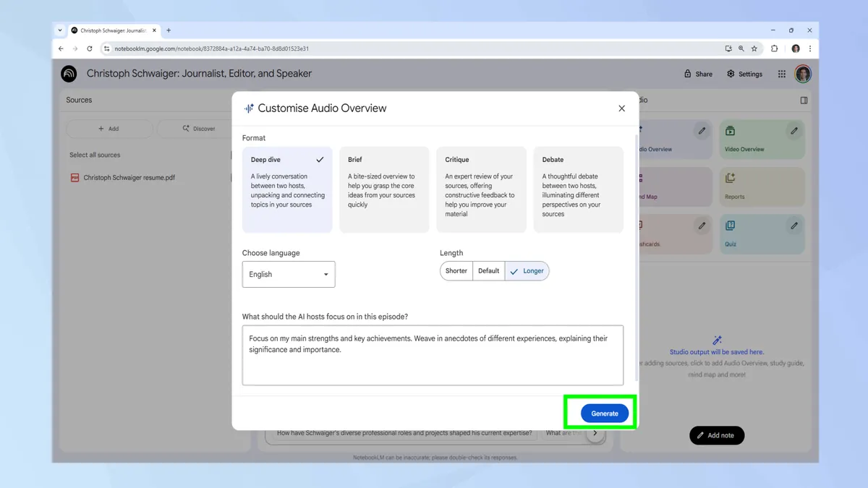Choose the Debate format card
This screenshot has height=488, width=868.
[578, 189]
